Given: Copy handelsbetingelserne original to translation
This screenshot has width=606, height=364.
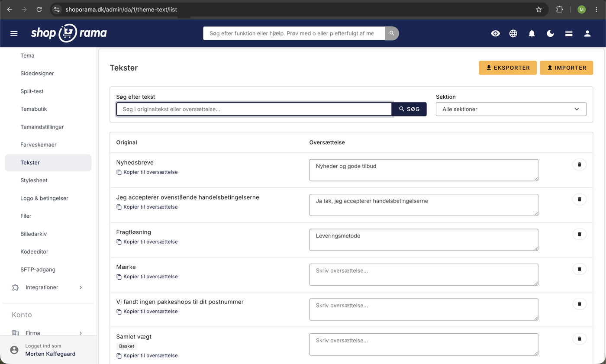Looking at the screenshot, I should tap(147, 207).
